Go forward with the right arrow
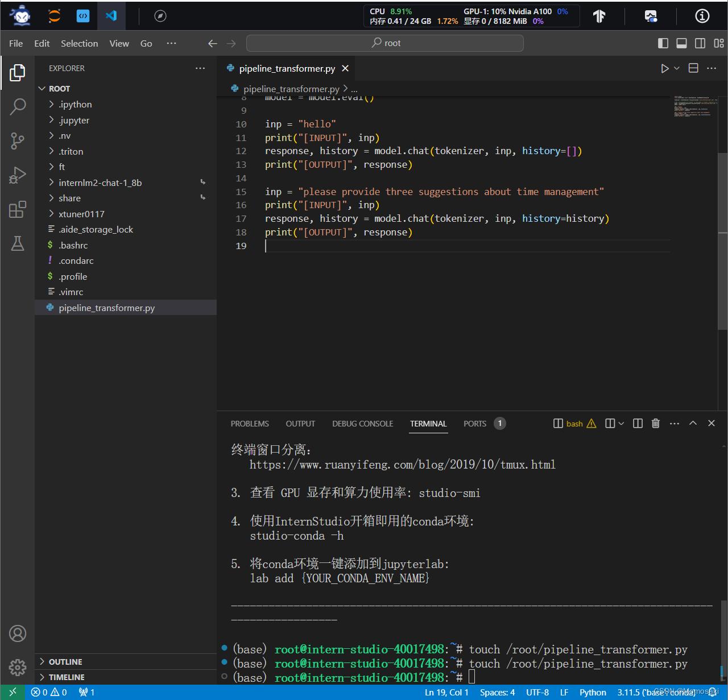The height and width of the screenshot is (700, 728). point(231,43)
